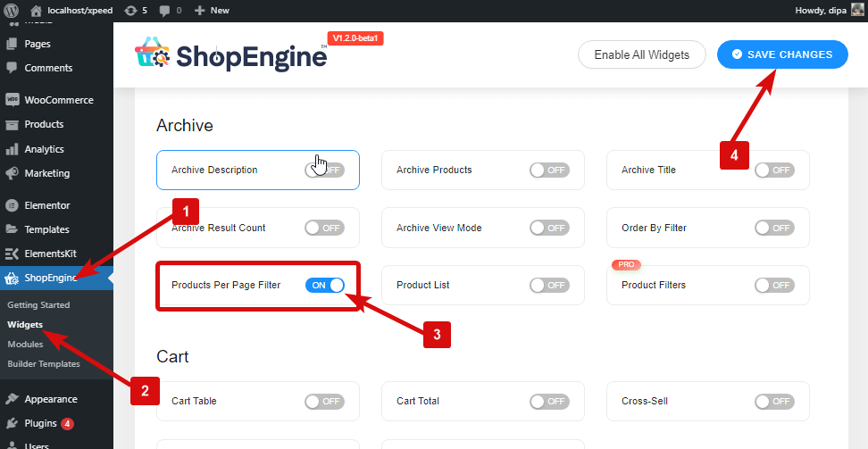Go to Getting Started submenu
The width and height of the screenshot is (868, 449).
coord(38,305)
